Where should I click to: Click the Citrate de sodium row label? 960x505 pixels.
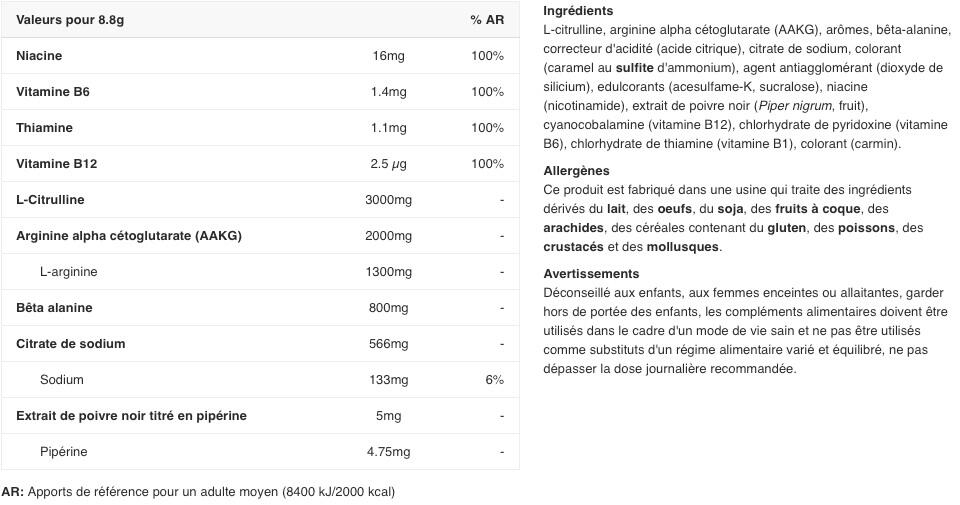point(70,344)
